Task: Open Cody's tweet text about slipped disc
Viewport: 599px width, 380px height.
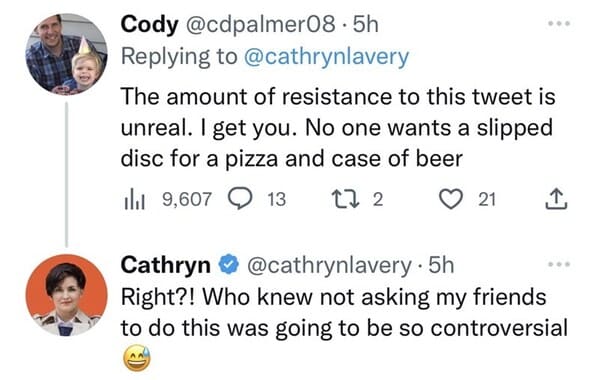Action: point(338,128)
